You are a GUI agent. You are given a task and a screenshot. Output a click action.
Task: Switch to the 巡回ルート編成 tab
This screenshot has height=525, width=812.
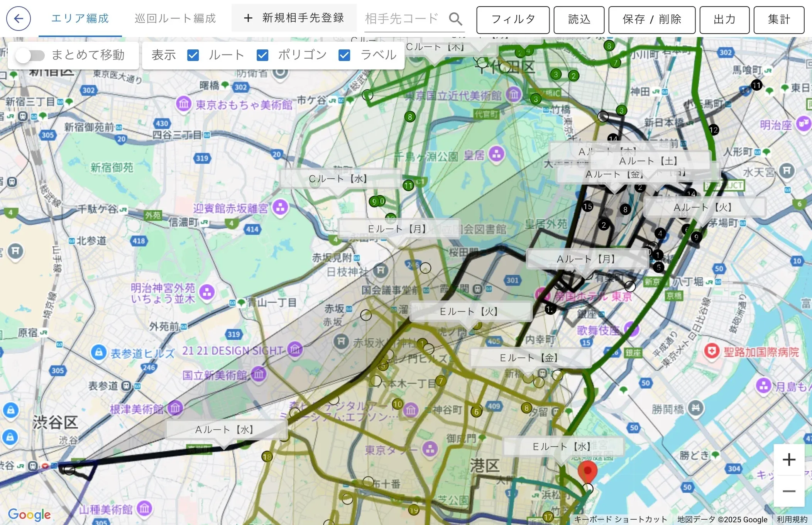(x=175, y=19)
